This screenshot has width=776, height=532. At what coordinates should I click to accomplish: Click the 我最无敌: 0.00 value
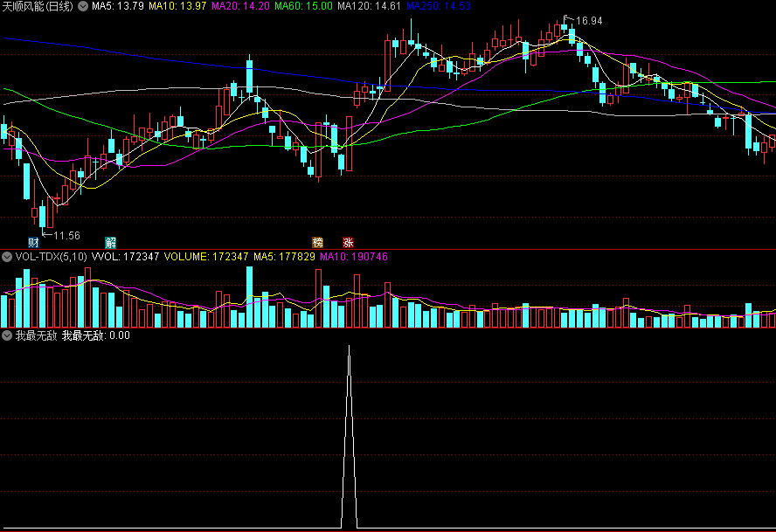[96, 335]
